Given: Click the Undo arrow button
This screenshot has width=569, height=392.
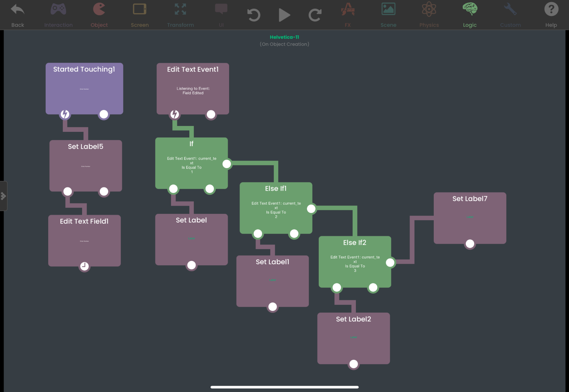Looking at the screenshot, I should coord(254,15).
